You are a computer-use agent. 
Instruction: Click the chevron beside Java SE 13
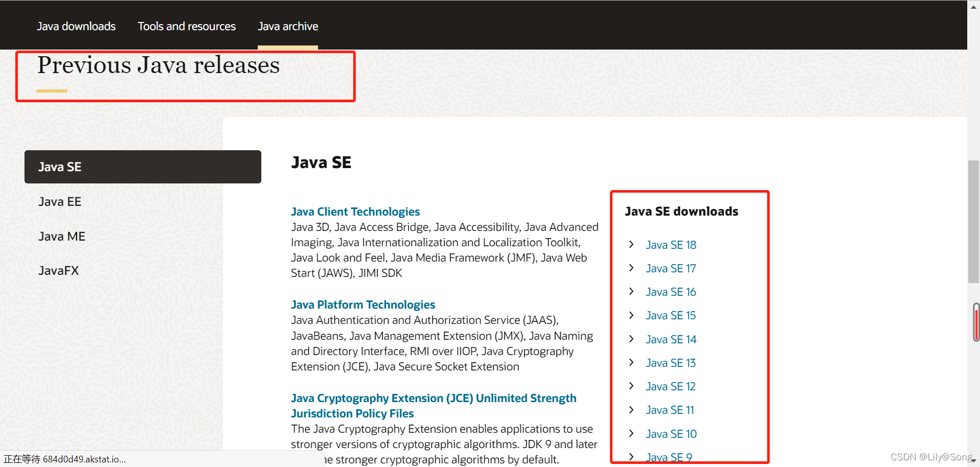(x=631, y=362)
